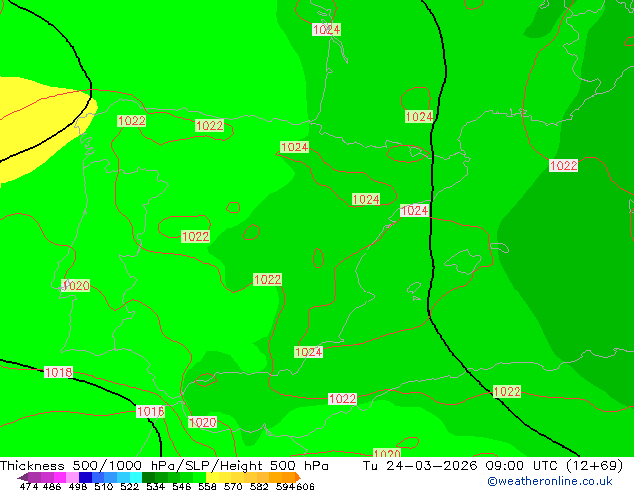The image size is (634, 490).
Task: Click the 1020 label on the Portuguese coast
Action: 76,285
